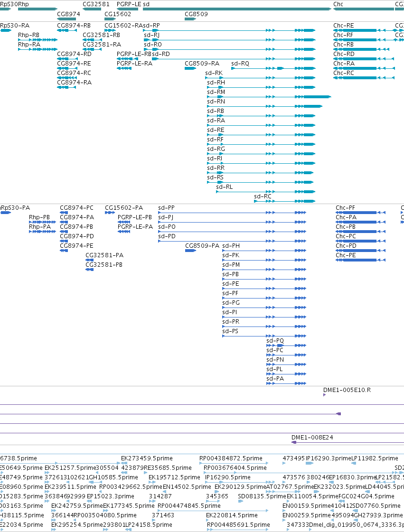The width and height of the screenshot is (404, 532).
Task: Select polypeptide label sd-PP
Action: point(166,208)
